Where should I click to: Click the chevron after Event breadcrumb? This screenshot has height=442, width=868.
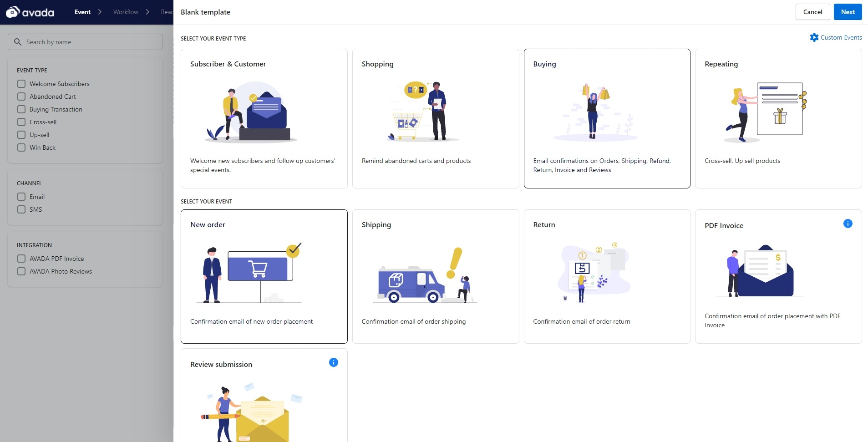click(100, 12)
